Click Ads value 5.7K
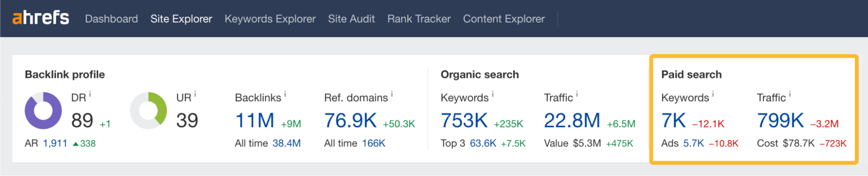 click(693, 143)
